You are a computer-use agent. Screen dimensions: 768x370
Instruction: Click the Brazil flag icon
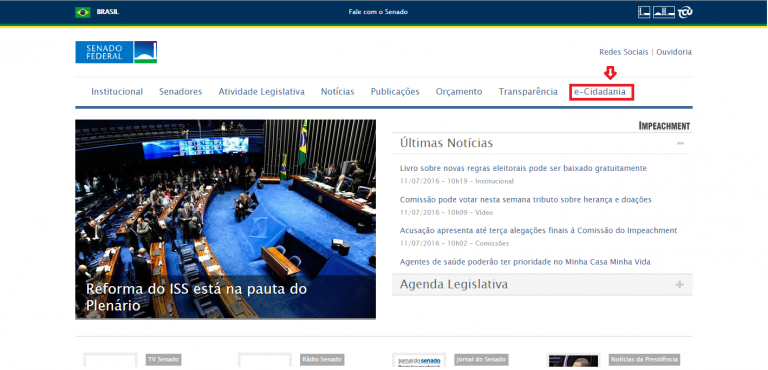[83, 12]
